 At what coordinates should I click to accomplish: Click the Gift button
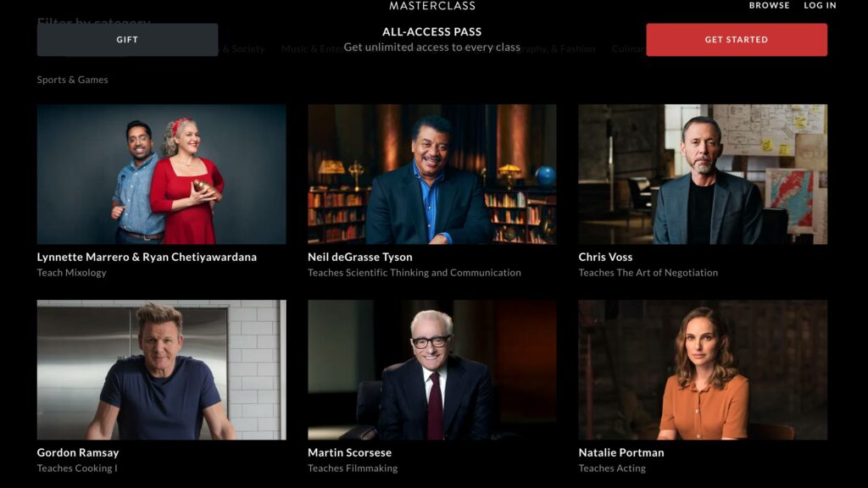(127, 39)
